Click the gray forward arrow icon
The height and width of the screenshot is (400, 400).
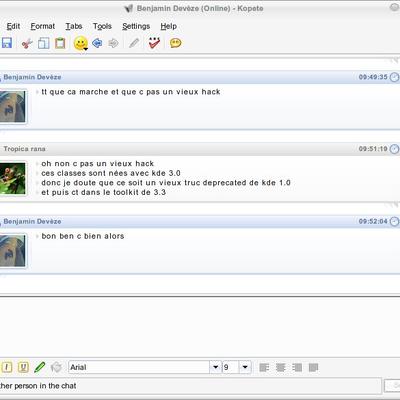pos(114,43)
